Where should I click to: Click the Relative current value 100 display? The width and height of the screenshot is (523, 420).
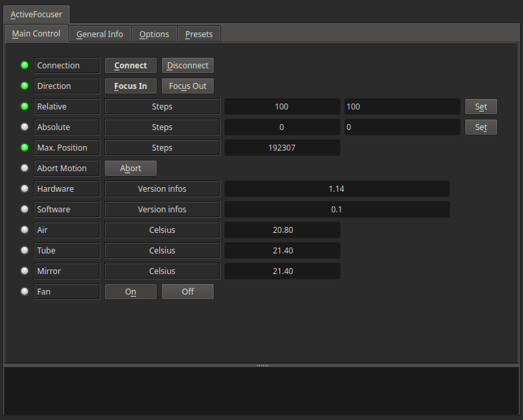click(282, 107)
